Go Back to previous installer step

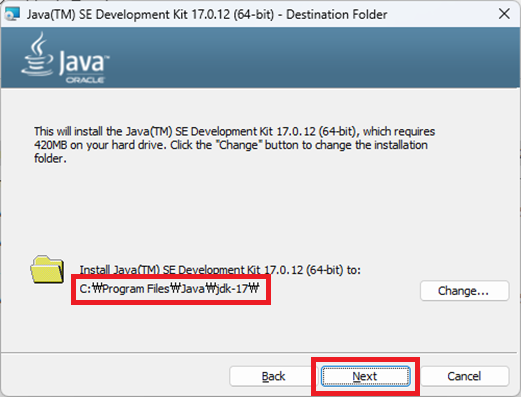(273, 376)
